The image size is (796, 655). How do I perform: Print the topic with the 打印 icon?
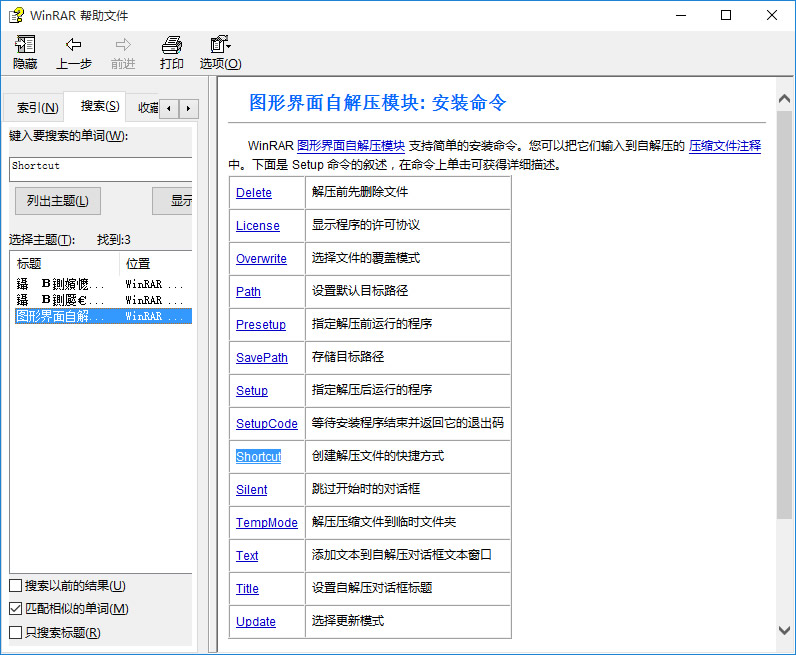(172, 45)
